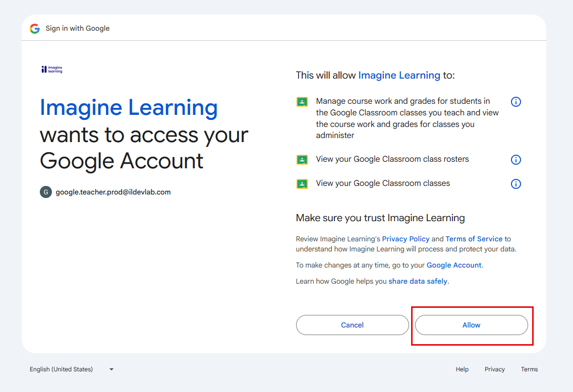
Task: Click the 'Manage course work and grades' description
Action: pyautogui.click(x=407, y=118)
